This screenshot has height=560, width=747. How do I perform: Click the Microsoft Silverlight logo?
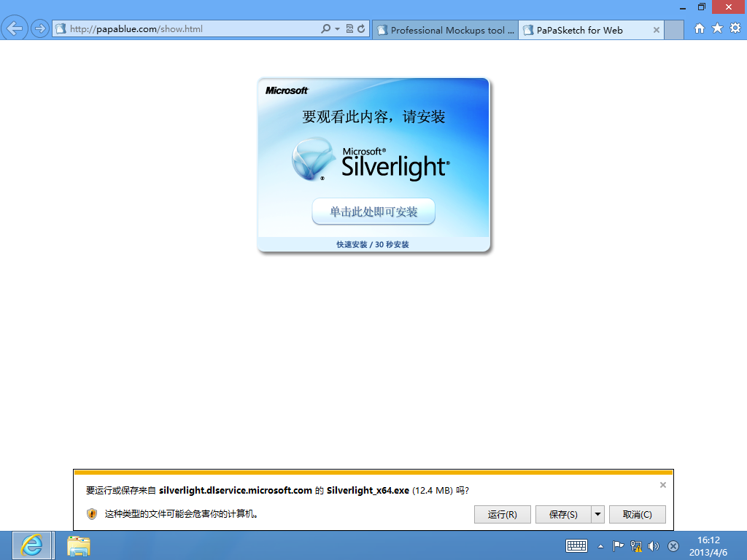tap(371, 160)
